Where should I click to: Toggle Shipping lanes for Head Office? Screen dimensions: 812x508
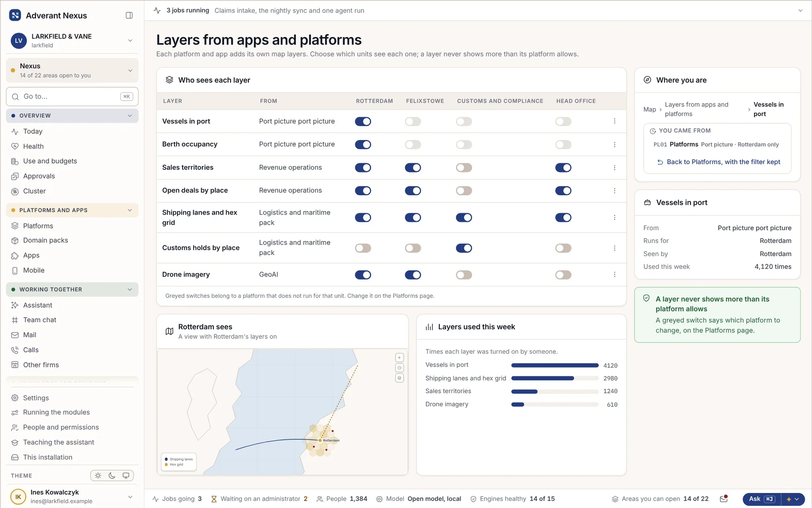pos(563,217)
